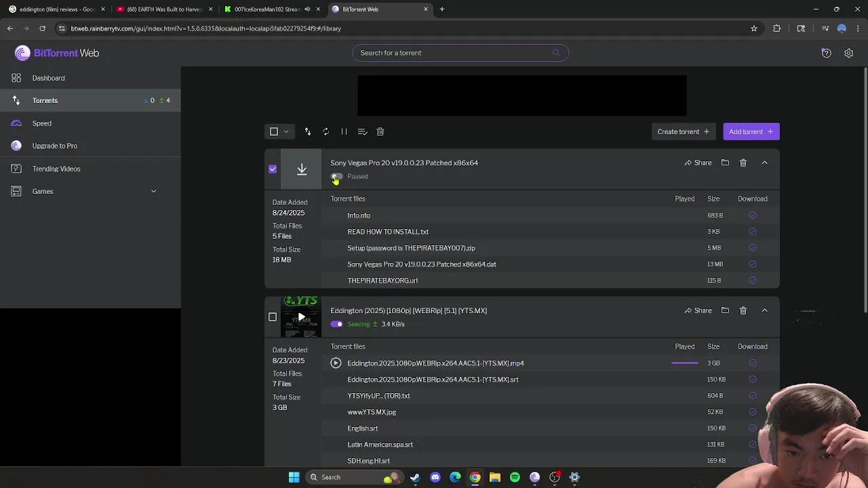Select the Info.nfo file row
The image size is (868, 488).
[x=551, y=216]
